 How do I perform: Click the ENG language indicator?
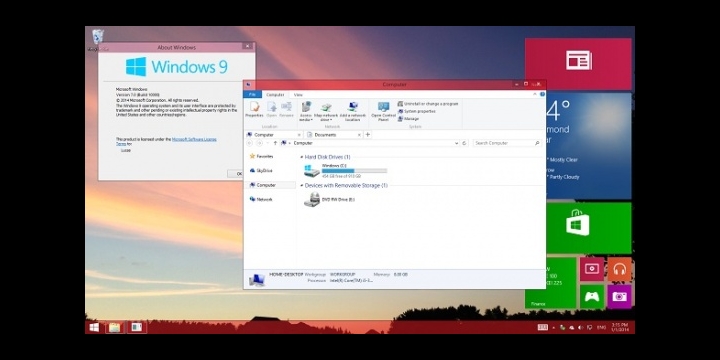[601, 327]
